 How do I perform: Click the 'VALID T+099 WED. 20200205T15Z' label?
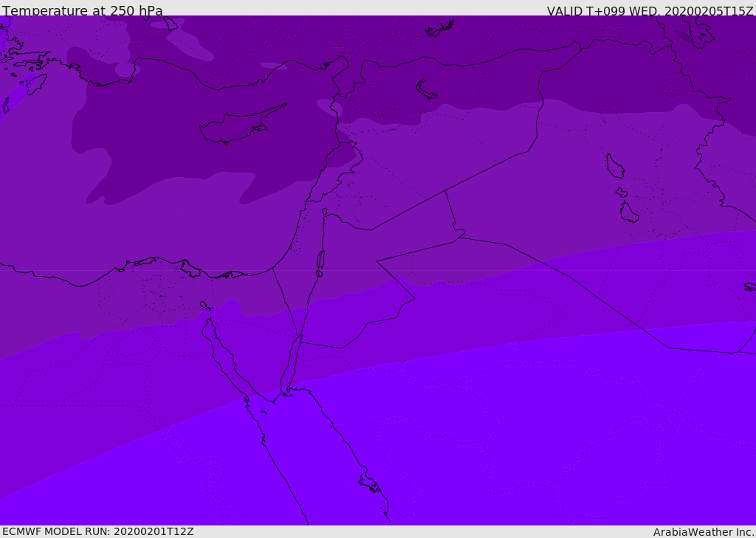tap(650, 10)
